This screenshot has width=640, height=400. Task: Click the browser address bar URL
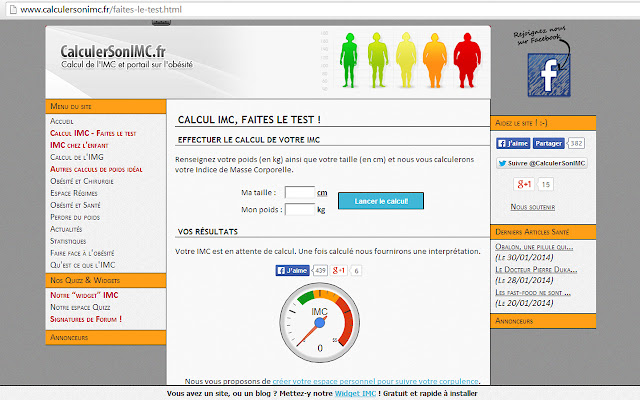pos(101,9)
